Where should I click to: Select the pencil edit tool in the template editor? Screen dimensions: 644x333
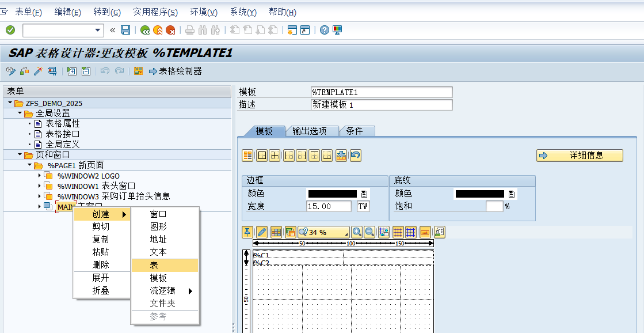pyautogui.click(x=262, y=232)
